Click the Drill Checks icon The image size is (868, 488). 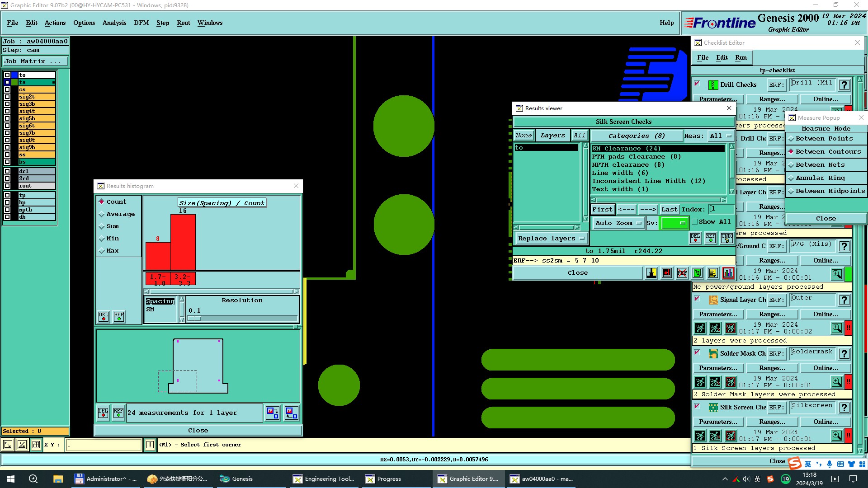point(713,85)
